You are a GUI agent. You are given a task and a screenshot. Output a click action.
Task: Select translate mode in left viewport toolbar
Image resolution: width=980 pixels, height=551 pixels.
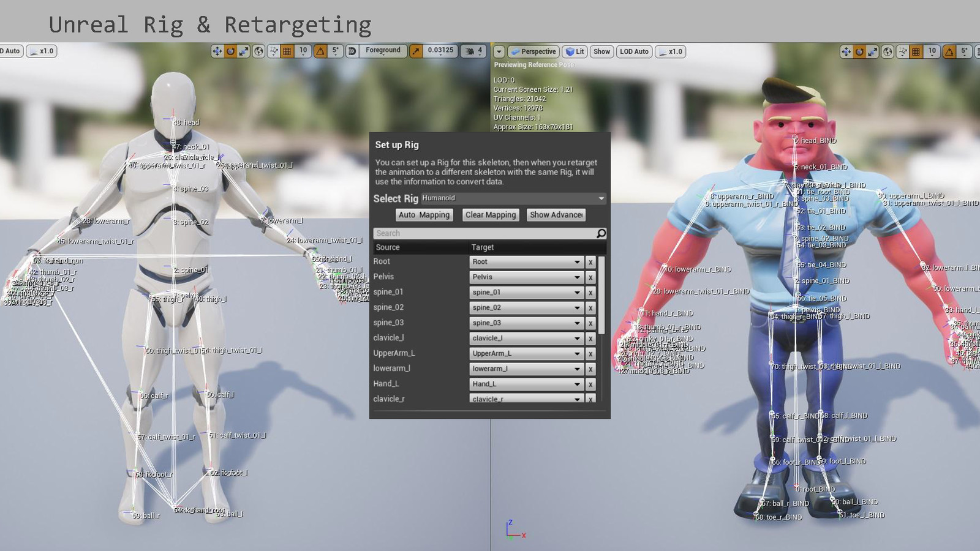tap(217, 51)
